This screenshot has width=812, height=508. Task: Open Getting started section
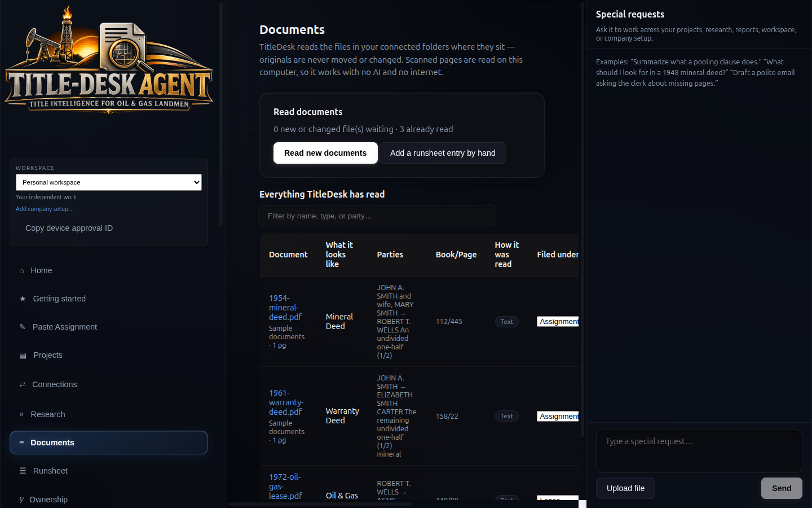click(x=109, y=299)
